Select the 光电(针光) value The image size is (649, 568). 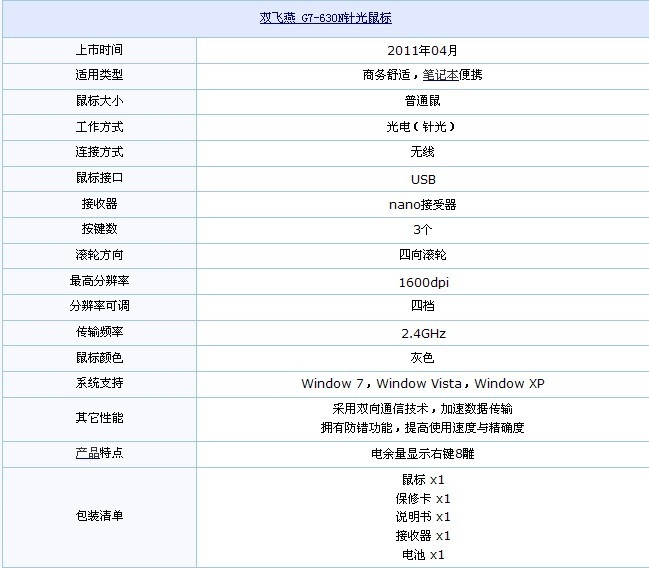click(421, 126)
